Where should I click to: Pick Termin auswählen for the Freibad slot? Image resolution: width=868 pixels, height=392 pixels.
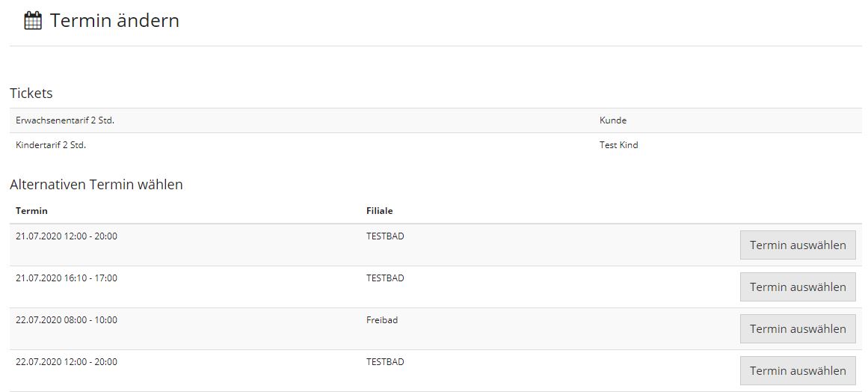[798, 329]
